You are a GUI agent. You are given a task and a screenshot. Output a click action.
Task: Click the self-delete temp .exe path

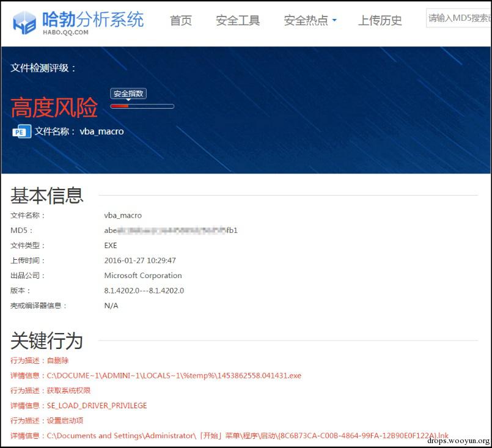point(174,375)
